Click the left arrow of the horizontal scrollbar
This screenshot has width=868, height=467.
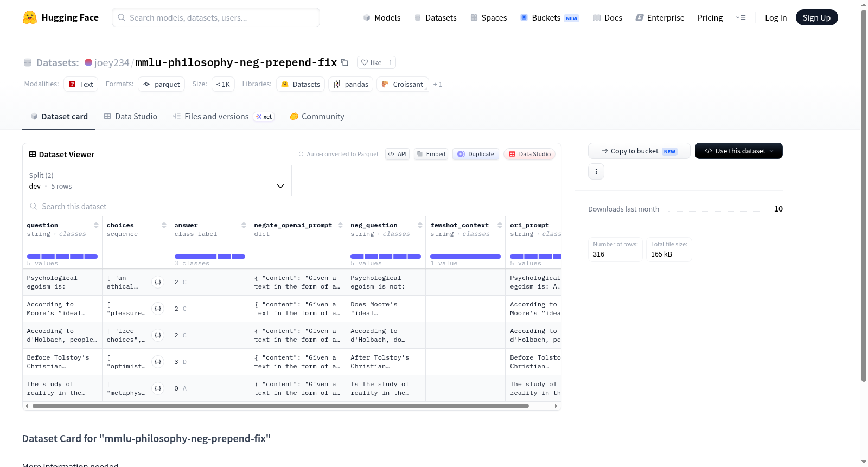click(27, 406)
